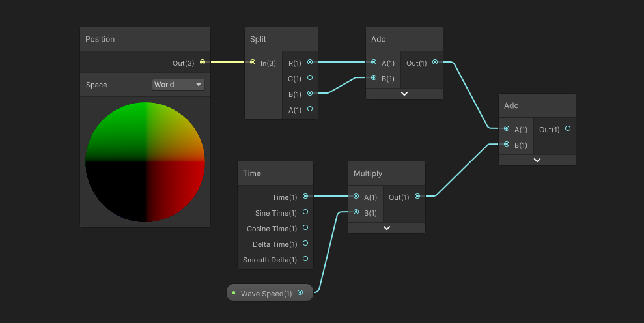The image size is (644, 323).
Task: Click the Position node color preview sphere
Action: [145, 162]
